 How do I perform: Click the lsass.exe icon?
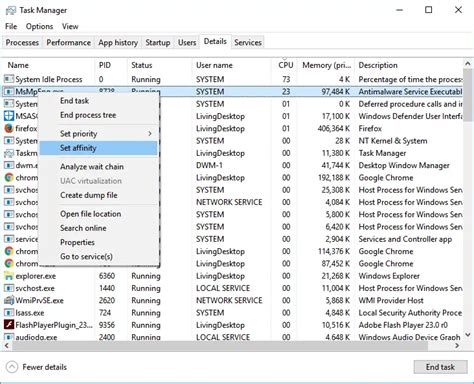[9, 313]
